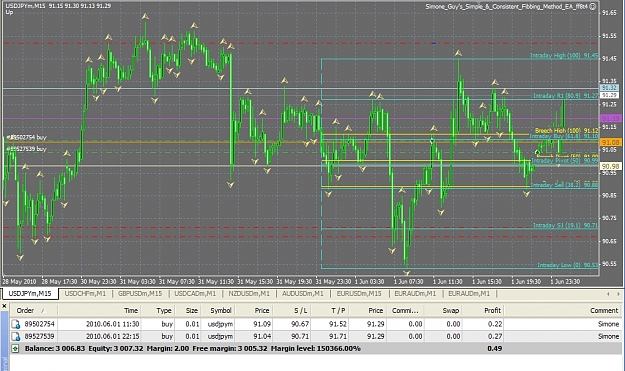This screenshot has height=371, width=625.
Task: Open the EURUSDm,M15 chart tab
Action: (359, 294)
